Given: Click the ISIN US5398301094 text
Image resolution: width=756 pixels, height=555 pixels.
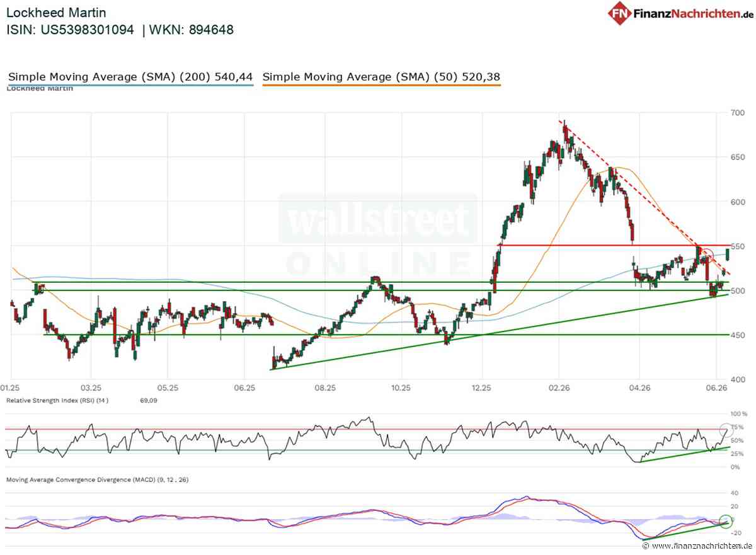Looking at the screenshot, I should [x=70, y=30].
